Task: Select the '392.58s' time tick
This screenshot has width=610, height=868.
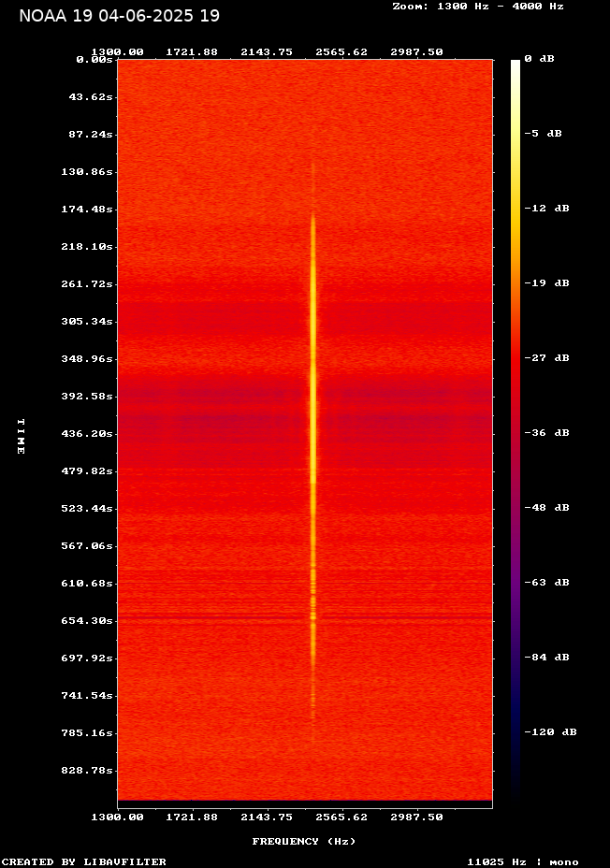Action: 87,397
